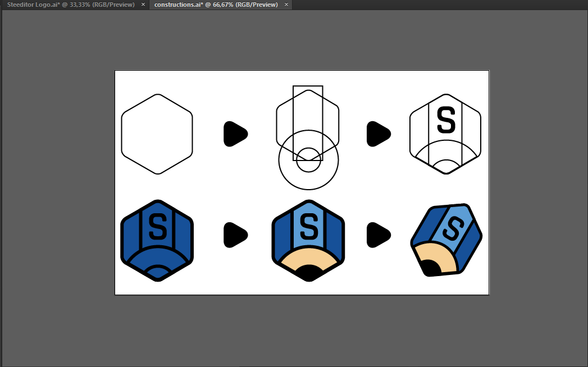Click the top-left black arrow shape
The image size is (588, 367).
235,134
